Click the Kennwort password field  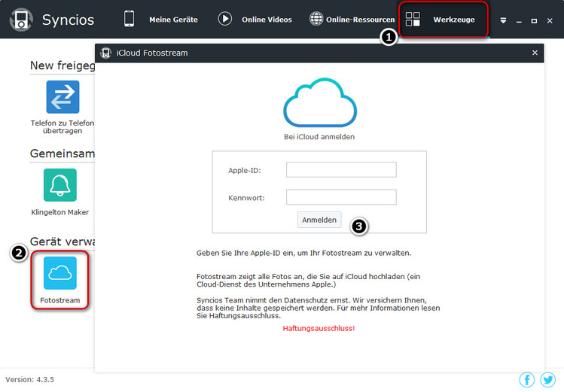pyautogui.click(x=341, y=197)
